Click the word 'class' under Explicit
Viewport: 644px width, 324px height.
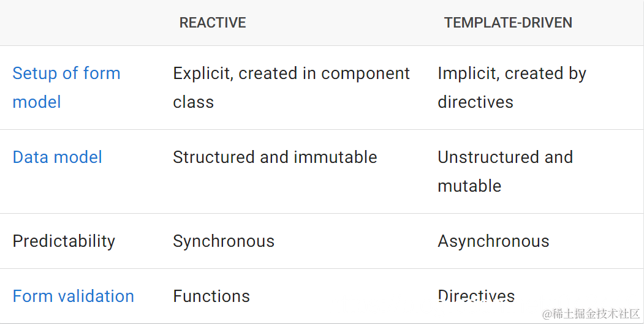(193, 102)
